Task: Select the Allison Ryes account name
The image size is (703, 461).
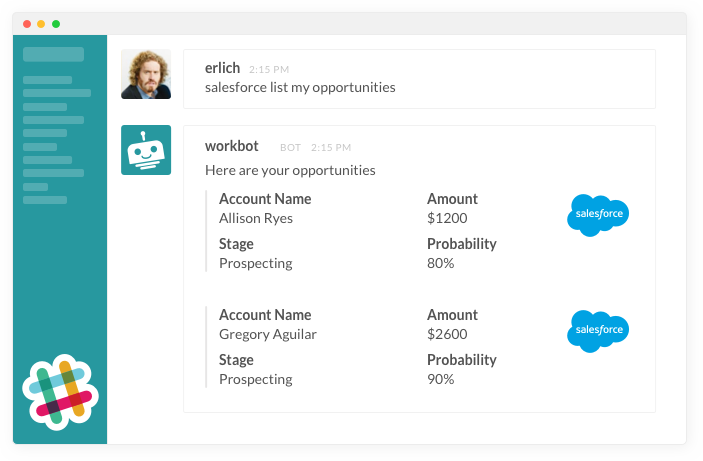Action: (256, 218)
